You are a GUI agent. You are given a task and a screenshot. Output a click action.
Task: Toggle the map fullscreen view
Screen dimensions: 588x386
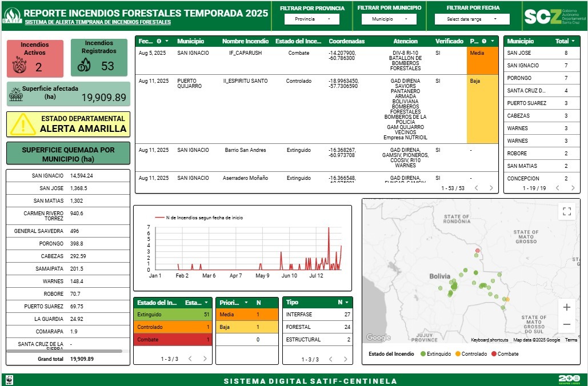click(x=567, y=211)
